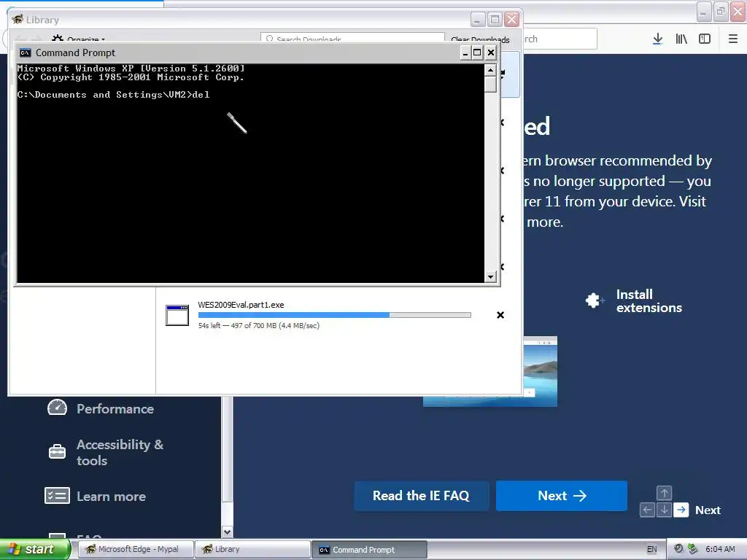This screenshot has height=560, width=747.
Task: Click the Install extensions label
Action: point(649,301)
